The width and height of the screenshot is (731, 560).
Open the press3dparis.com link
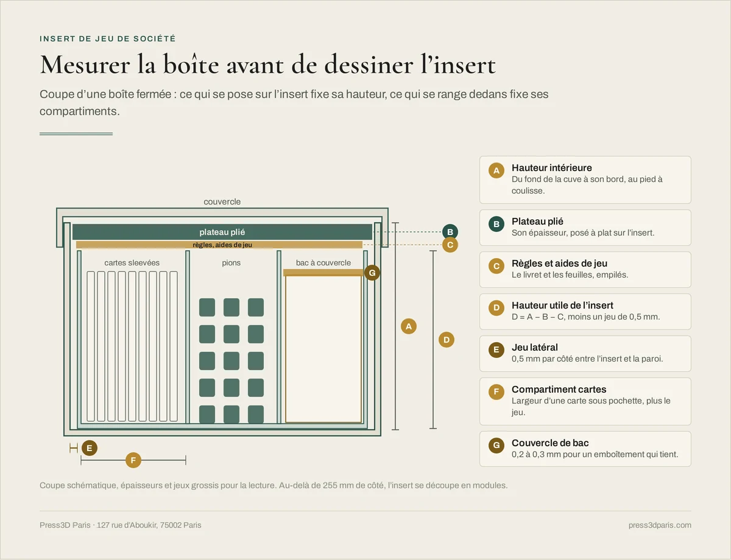point(660,525)
